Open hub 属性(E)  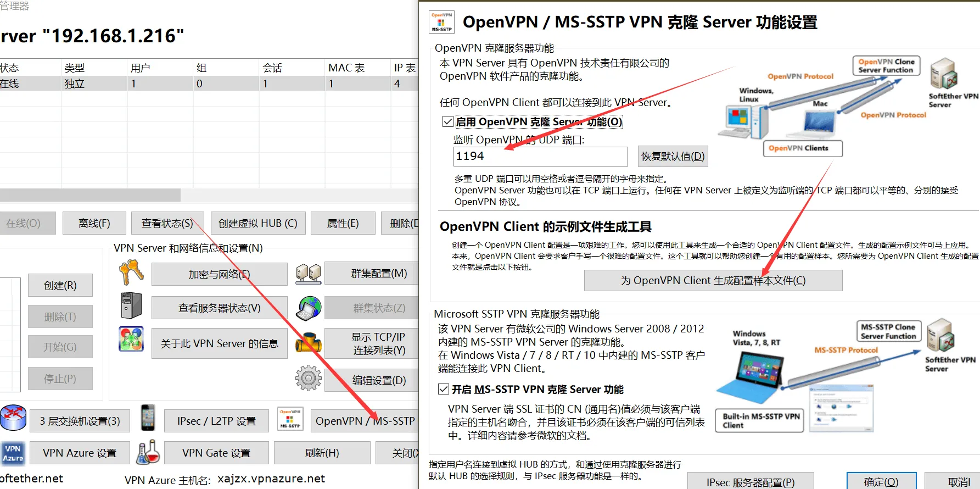pyautogui.click(x=343, y=223)
